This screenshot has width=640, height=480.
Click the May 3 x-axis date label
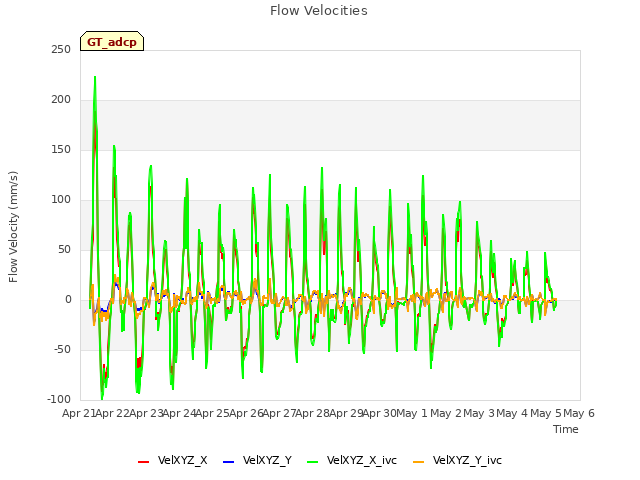[478, 413]
